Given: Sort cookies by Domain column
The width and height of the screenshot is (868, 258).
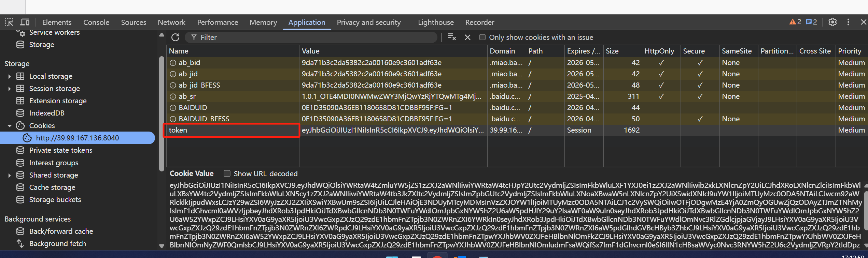Looking at the screenshot, I should (x=506, y=51).
